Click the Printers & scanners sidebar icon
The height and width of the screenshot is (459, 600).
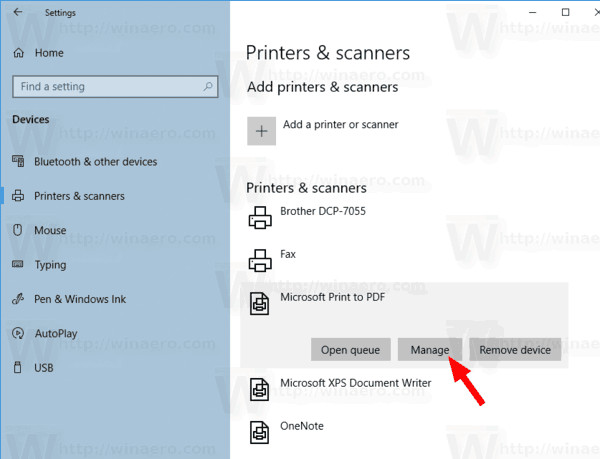[x=18, y=196]
